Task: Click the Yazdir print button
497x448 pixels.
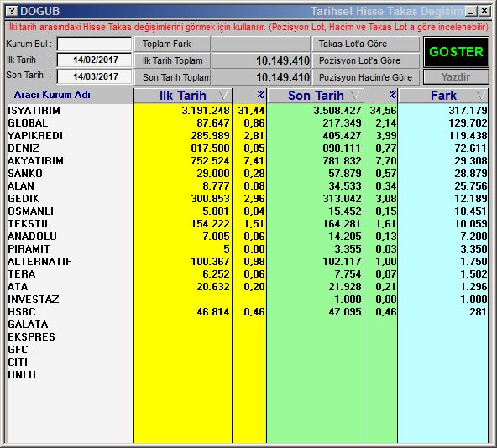Action: pyautogui.click(x=456, y=77)
